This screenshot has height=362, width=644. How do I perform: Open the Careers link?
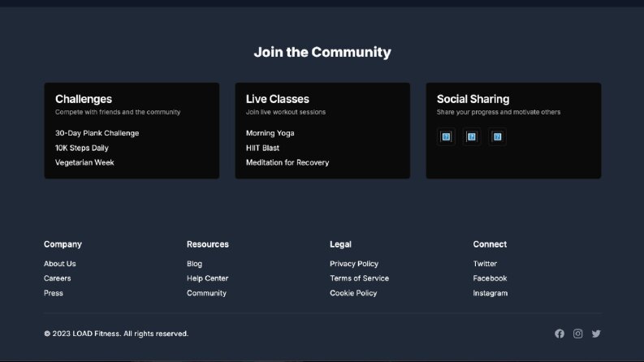(58, 278)
